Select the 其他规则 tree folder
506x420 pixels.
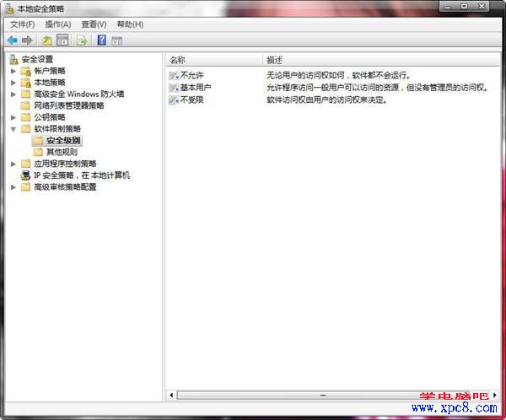point(62,152)
